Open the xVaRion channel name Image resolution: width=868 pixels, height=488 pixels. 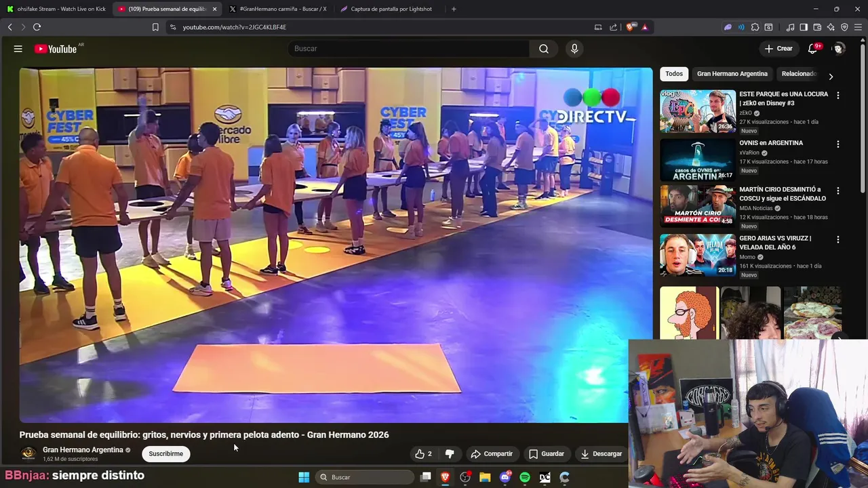tap(749, 153)
